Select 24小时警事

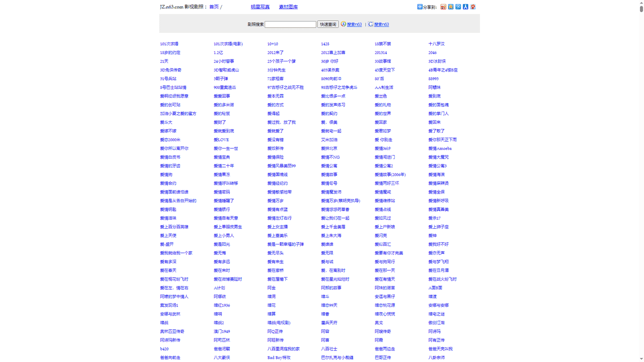pos(224,61)
